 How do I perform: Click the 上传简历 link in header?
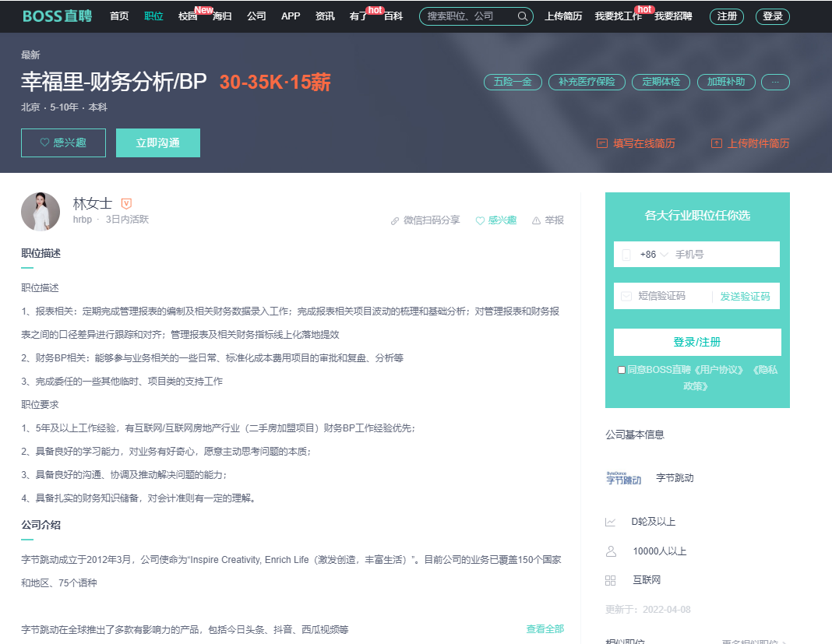(x=563, y=16)
